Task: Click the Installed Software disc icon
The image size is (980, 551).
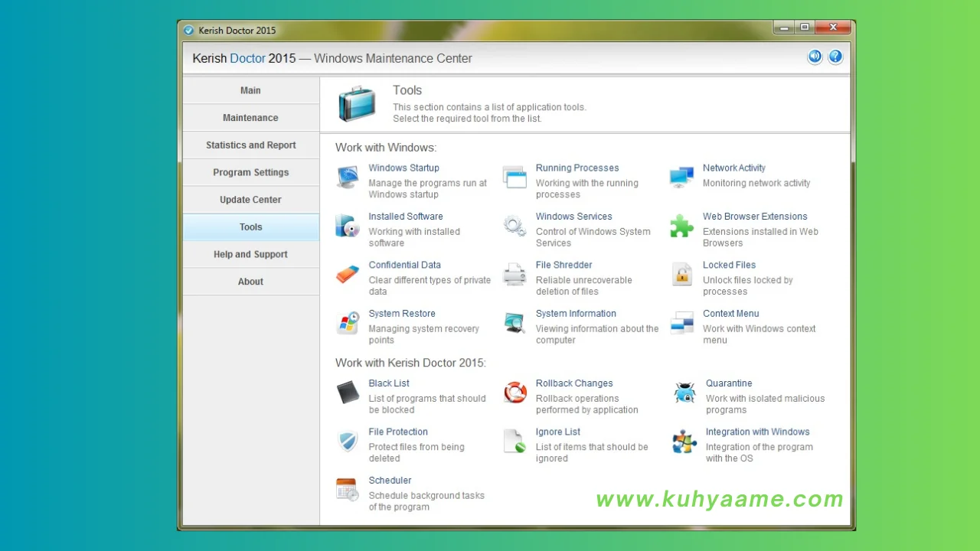Action: [348, 226]
